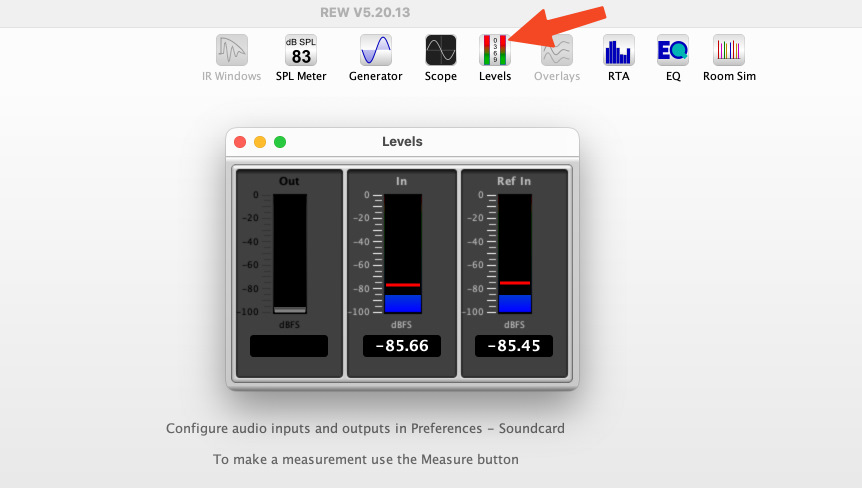This screenshot has width=862, height=488.
Task: Click the 'Out' meter heading
Action: pyautogui.click(x=289, y=181)
